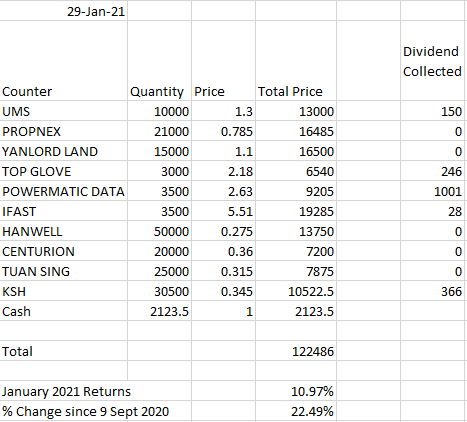Select the PROPNEX counter cell
467x422 pixels.
pyautogui.click(x=63, y=131)
